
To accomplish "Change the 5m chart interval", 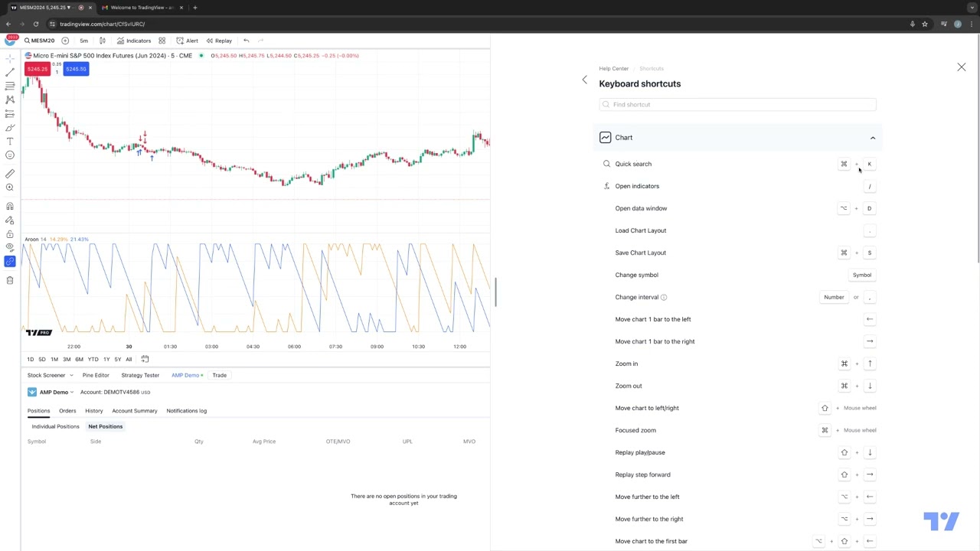I will 83,41.
